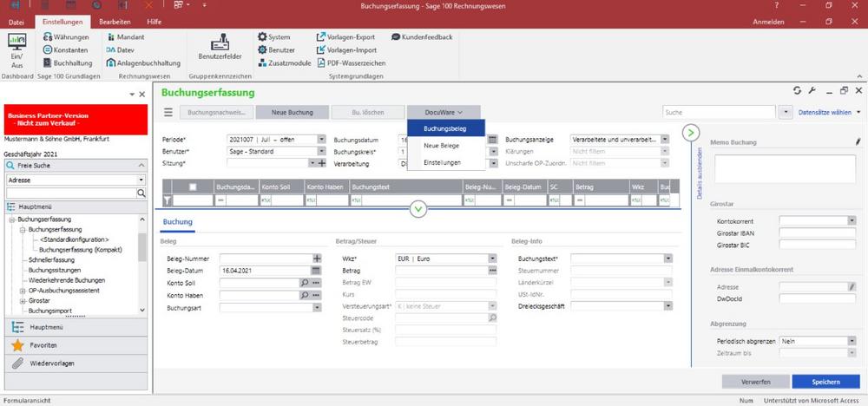Collapse the Freie Suche panel
This screenshot has width=868, height=406.
[x=141, y=166]
